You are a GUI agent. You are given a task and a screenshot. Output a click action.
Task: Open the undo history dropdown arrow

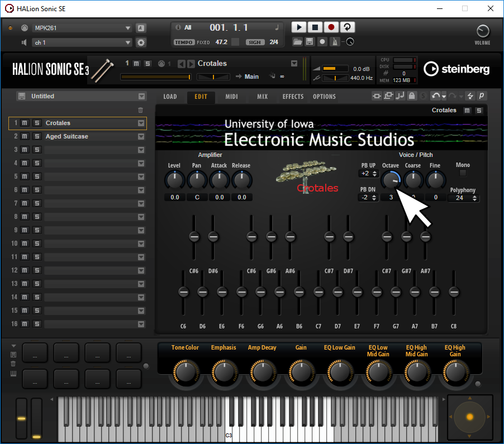[444, 97]
